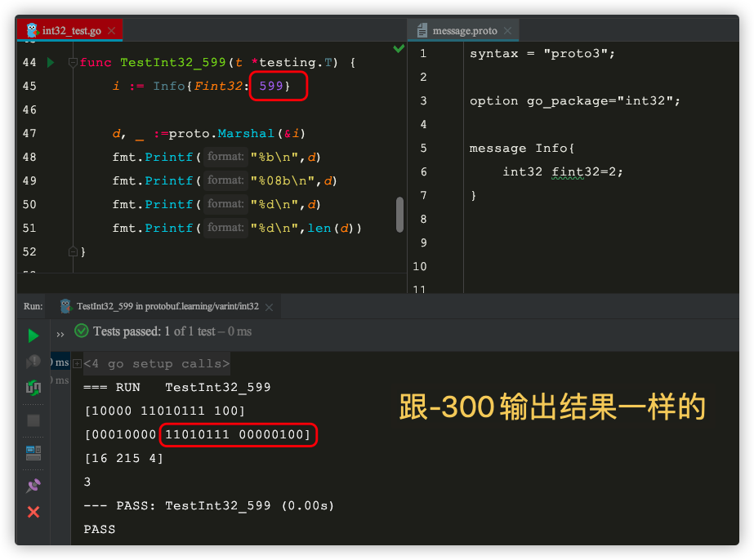The image size is (754, 560).
Task: Click the line number 44 in gutter
Action: point(29,63)
